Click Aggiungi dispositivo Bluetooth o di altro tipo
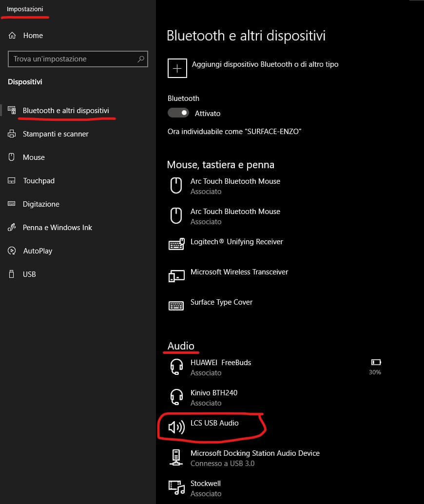Image resolution: width=424 pixels, height=504 pixels. [265, 64]
